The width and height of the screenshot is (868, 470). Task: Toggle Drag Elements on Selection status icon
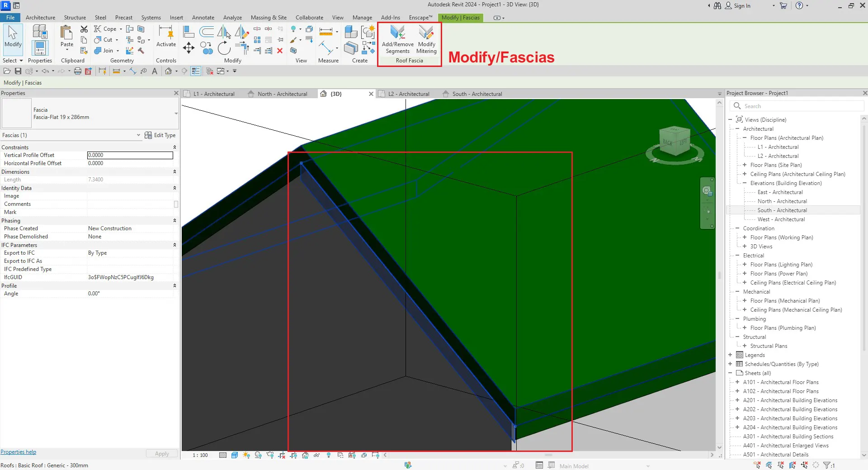pyautogui.click(x=804, y=465)
